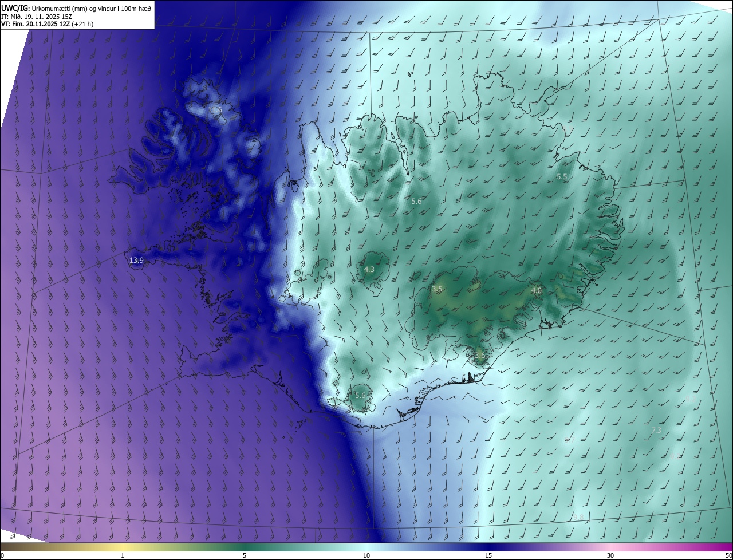The height and width of the screenshot is (560, 733).
Task: Click the '30' tick on the colour scale
Action: click(610, 555)
